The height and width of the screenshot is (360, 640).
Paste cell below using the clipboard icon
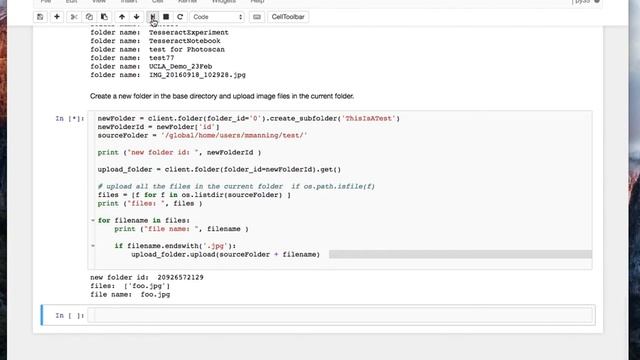point(104,17)
